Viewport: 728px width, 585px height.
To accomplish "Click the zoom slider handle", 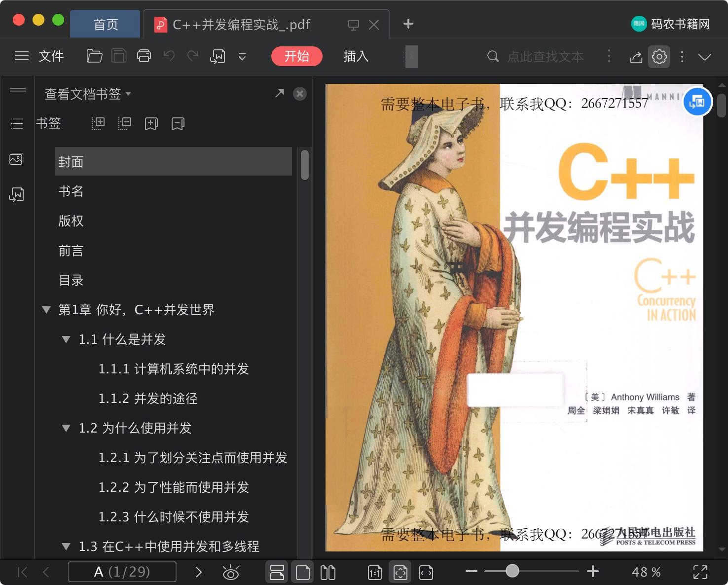I will [x=512, y=571].
